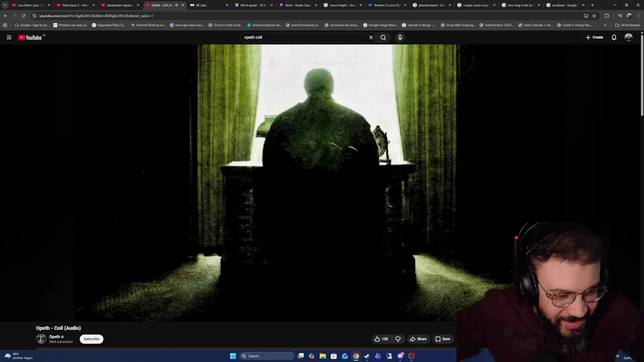Expand hidden bookmarks chevron
This screenshot has width=644, height=362.
point(605,25)
